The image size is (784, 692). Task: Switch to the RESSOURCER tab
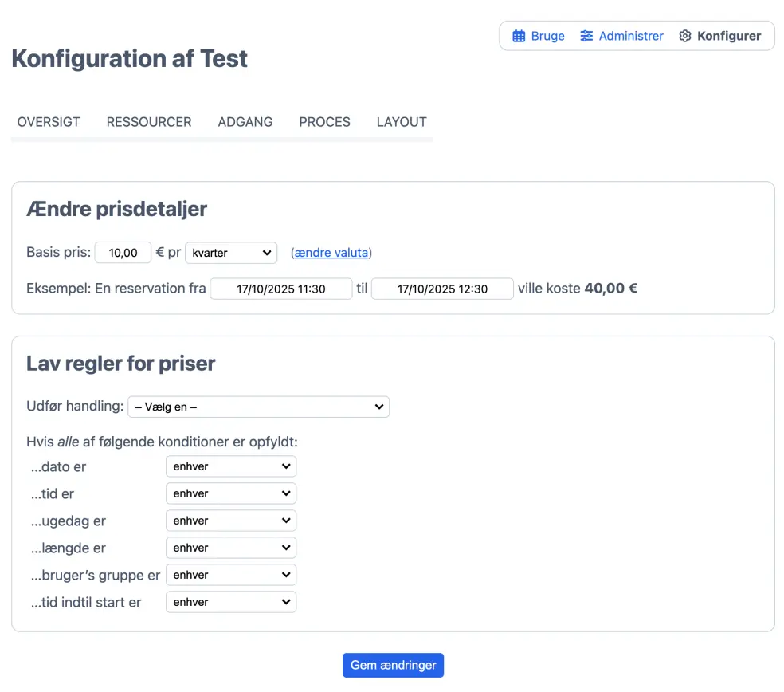(149, 122)
